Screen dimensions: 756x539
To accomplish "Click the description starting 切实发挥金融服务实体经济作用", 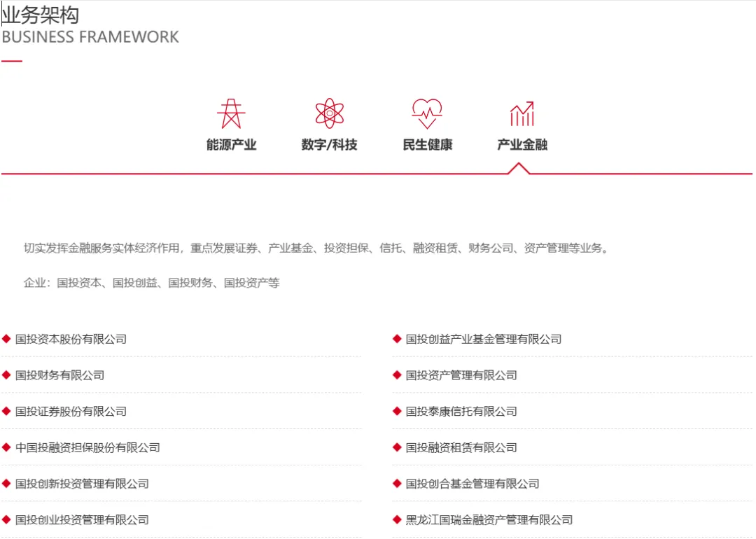I will click(316, 248).
